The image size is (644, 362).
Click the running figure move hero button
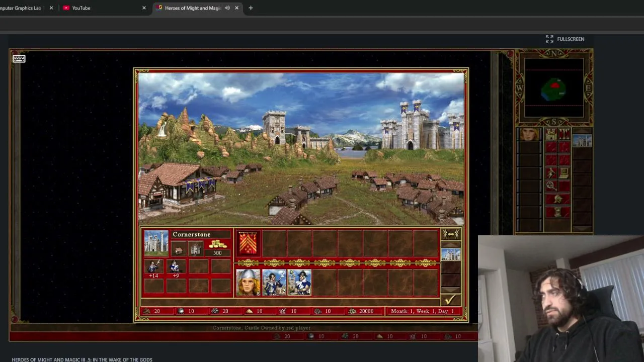click(x=551, y=173)
